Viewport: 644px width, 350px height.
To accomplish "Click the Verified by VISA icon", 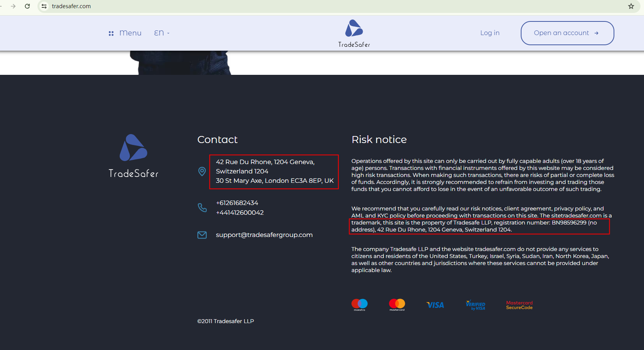I will click(x=476, y=305).
